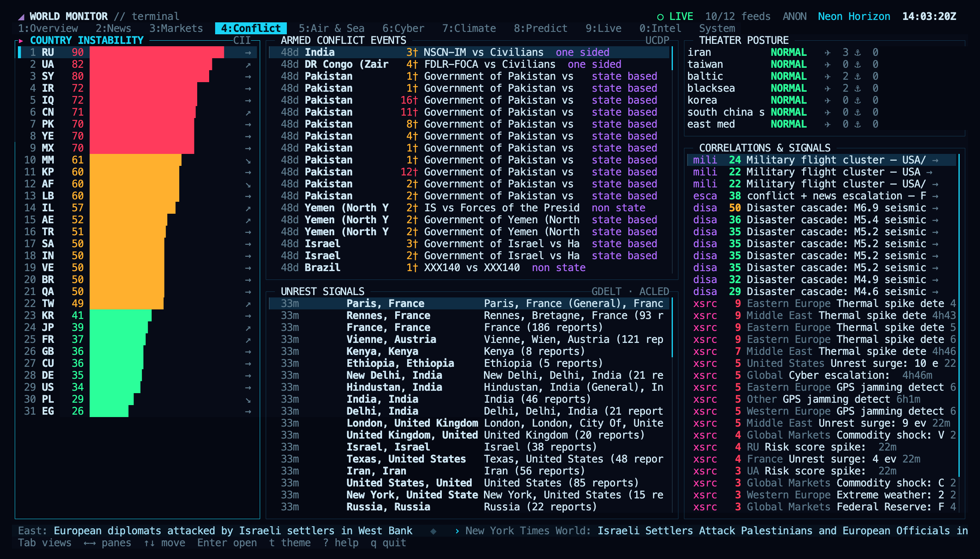Open Global Cyber escalation signal

point(821,375)
